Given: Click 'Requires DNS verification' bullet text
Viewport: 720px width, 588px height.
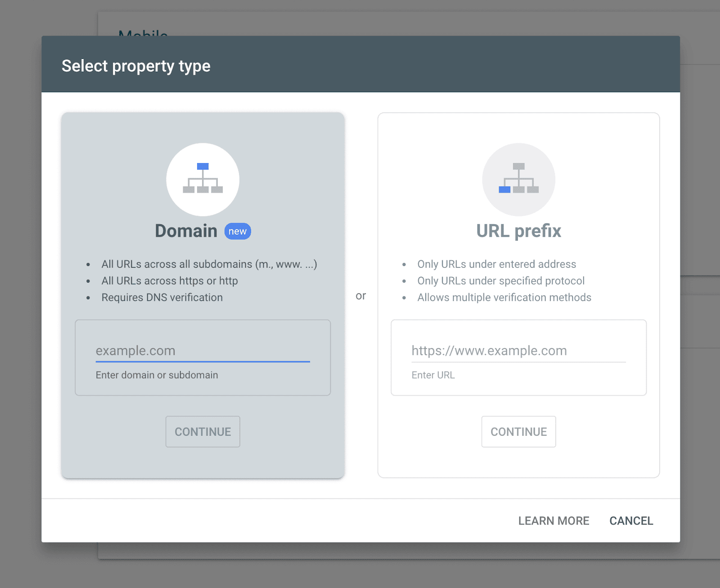Looking at the screenshot, I should click(x=162, y=298).
